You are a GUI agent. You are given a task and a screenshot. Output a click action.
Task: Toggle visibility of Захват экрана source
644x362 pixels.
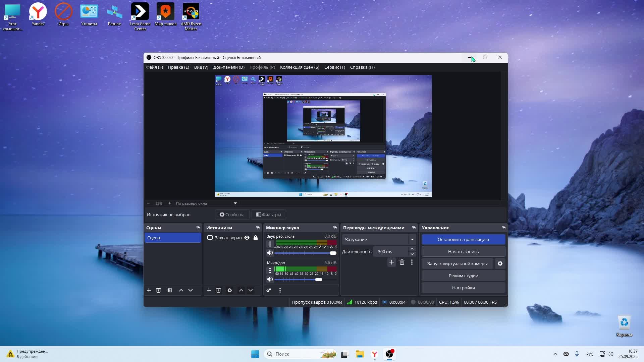click(x=247, y=238)
